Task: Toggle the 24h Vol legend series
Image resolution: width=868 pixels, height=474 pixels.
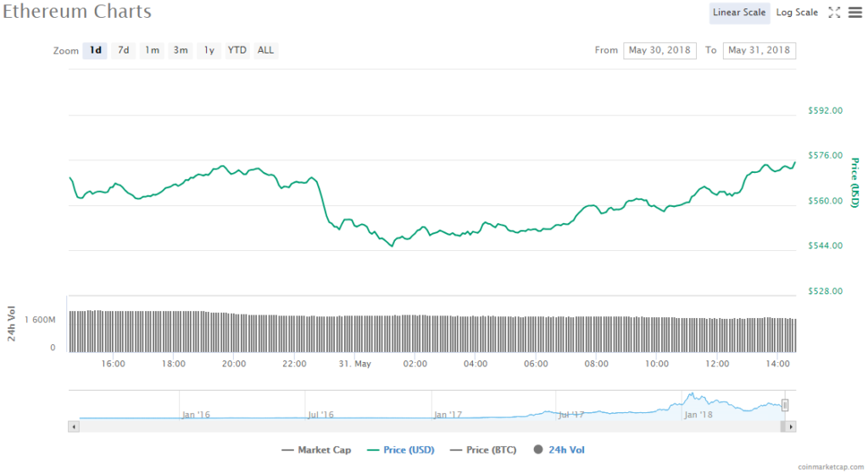Action: 560,450
